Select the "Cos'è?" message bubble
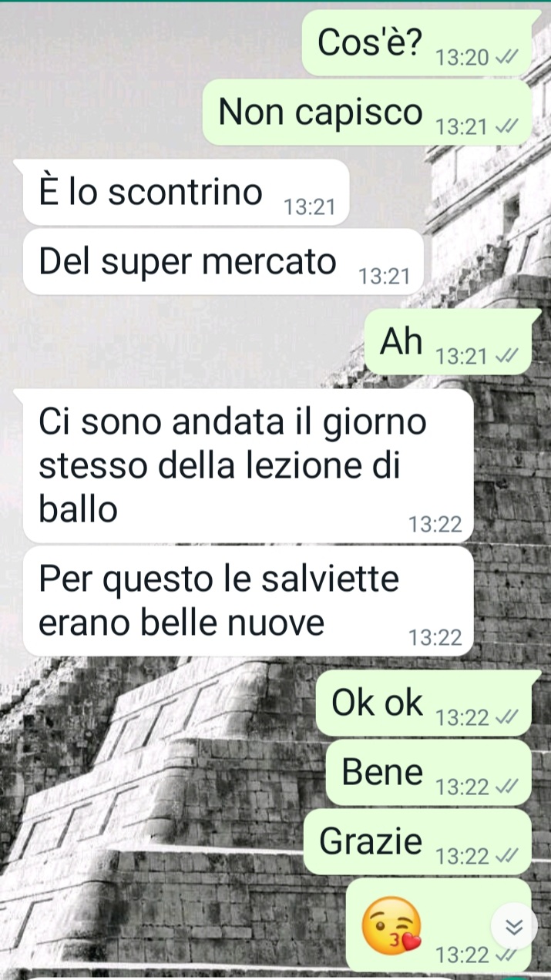Screen dimensions: 551x980 tap(417, 43)
